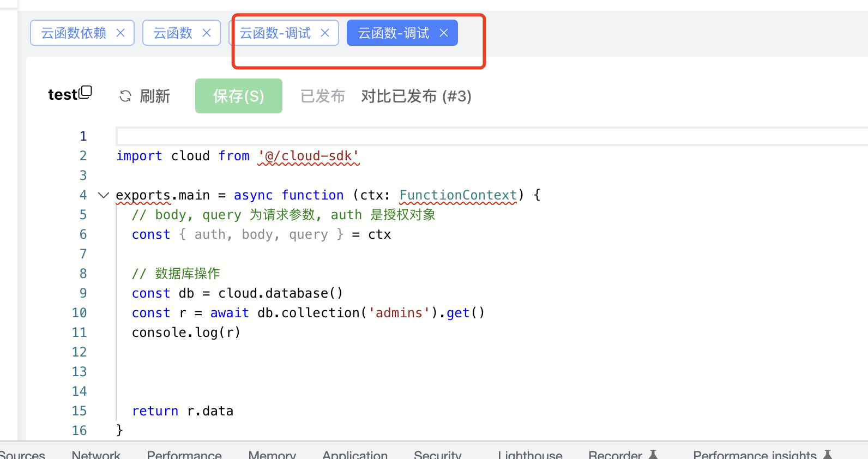Open the DevTools Memory tab
Viewport: 868px width, 459px height.
click(x=272, y=454)
